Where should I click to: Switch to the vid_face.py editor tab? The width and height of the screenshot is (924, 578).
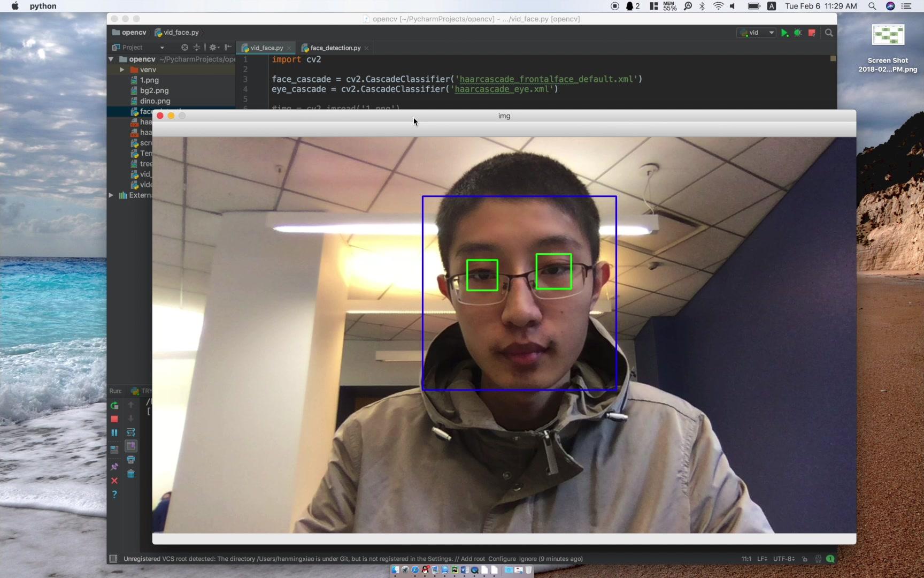pos(266,48)
